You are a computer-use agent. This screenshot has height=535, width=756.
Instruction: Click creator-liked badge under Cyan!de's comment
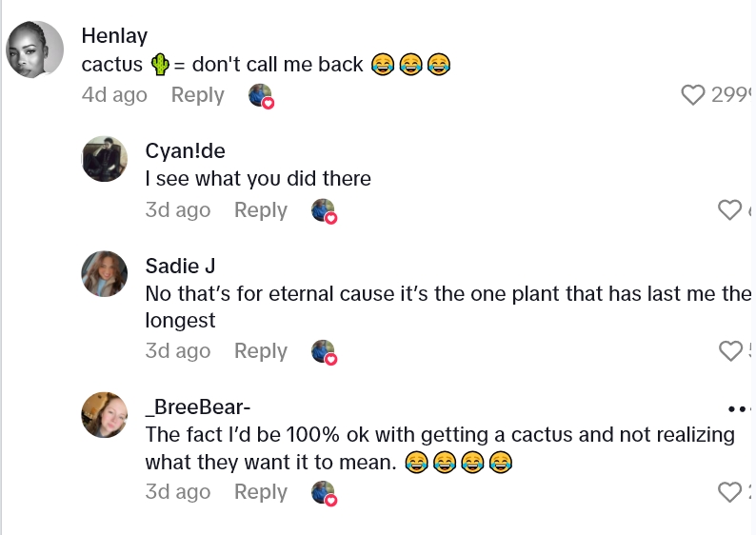pos(324,210)
